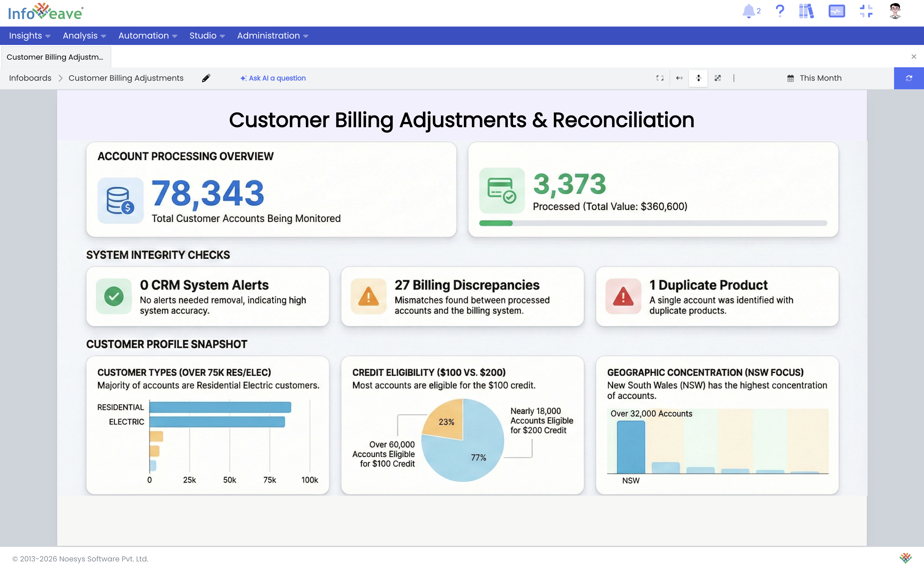924x574 pixels.
Task: Click the exit fullscreen arrows icon
Action: pyautogui.click(x=866, y=11)
